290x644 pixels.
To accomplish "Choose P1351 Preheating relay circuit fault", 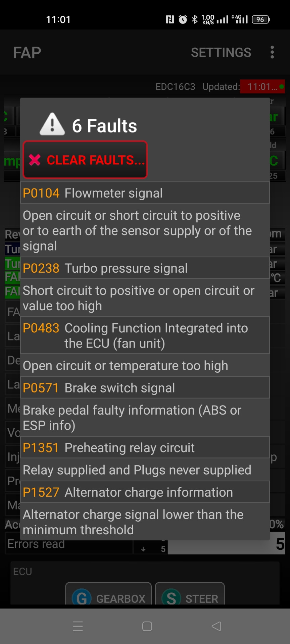I will pyautogui.click(x=145, y=448).
